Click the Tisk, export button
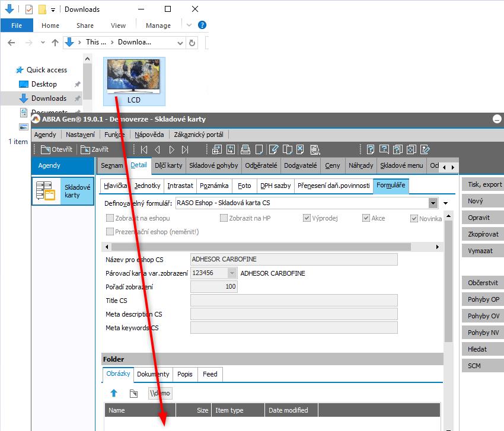504x431 pixels. tap(483, 184)
